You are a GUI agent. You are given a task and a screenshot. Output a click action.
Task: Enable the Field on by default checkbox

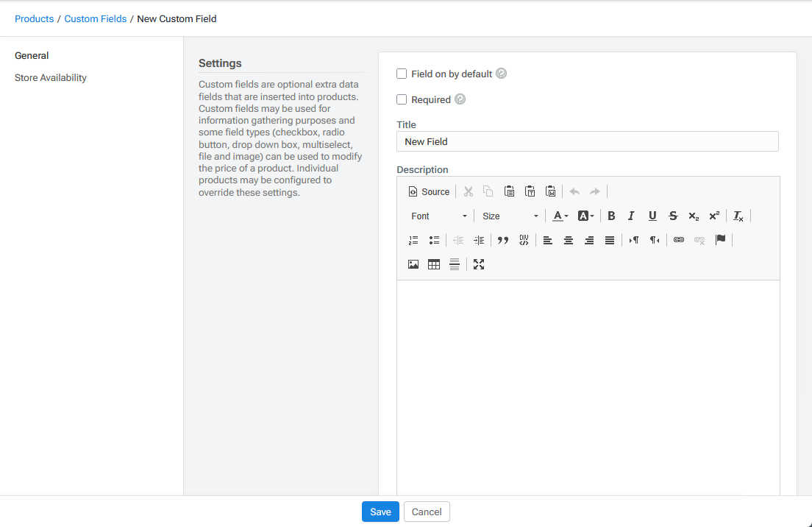(402, 74)
